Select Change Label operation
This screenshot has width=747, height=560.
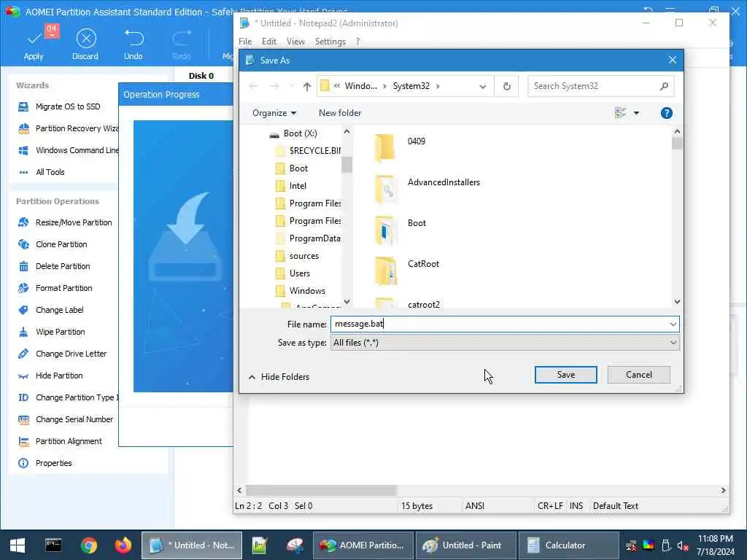[50, 310]
